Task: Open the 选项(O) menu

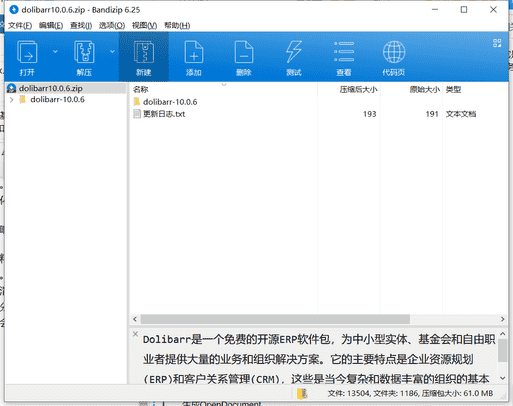Action: pos(112,25)
